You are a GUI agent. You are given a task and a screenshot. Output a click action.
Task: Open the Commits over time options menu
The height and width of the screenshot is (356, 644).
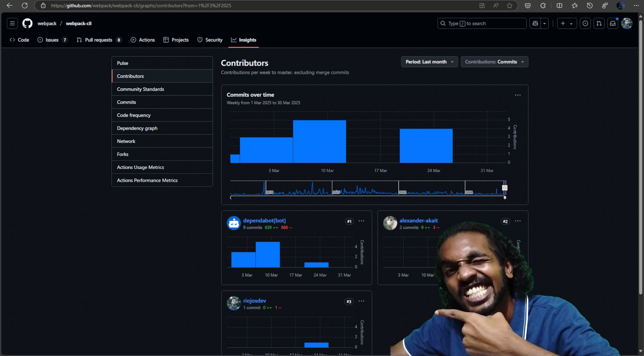click(x=517, y=95)
